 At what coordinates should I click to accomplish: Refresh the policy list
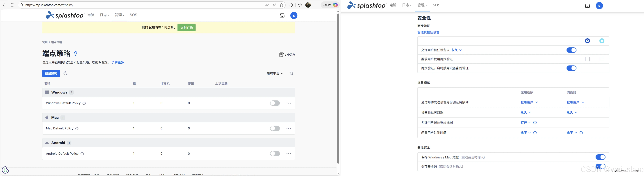(x=65, y=73)
